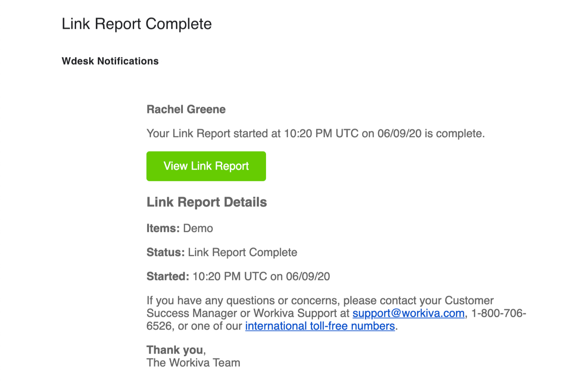The image size is (566, 392).
Task: Click the bold Thank you closing
Action: (175, 350)
